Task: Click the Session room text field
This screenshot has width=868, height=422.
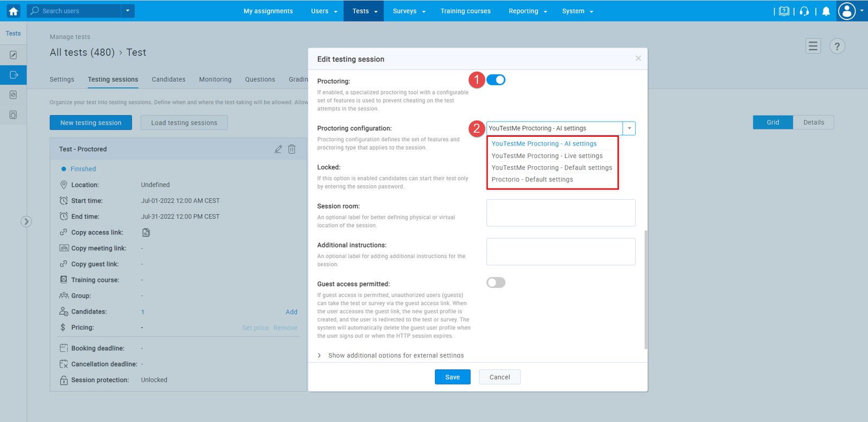Action: pos(560,213)
